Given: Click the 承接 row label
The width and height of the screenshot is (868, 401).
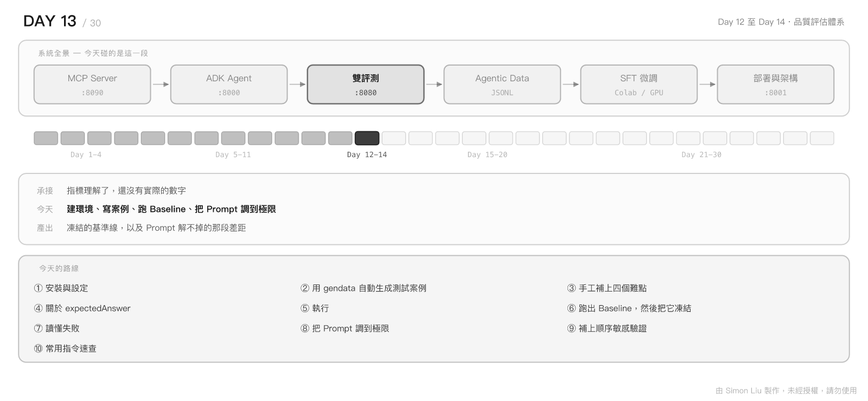Looking at the screenshot, I should pyautogui.click(x=45, y=191).
